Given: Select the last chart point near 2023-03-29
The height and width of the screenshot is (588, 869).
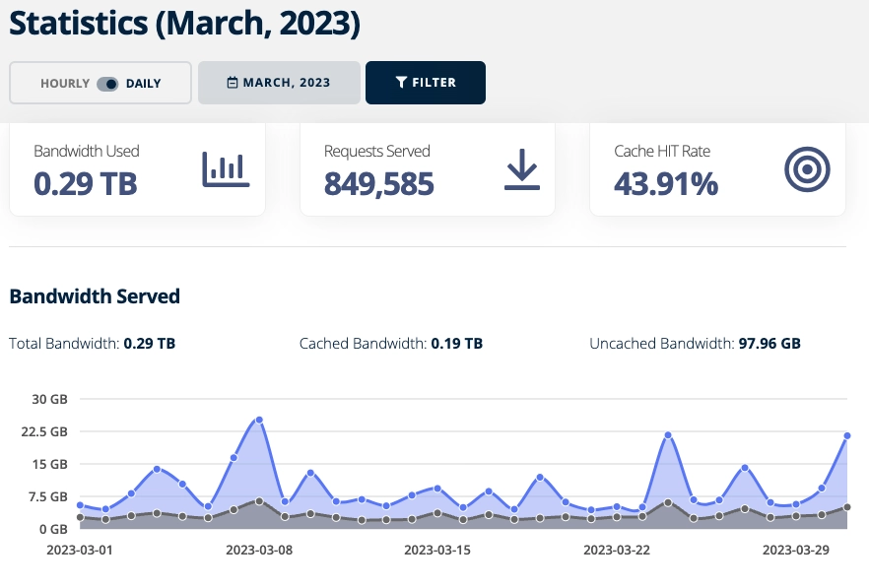Looking at the screenshot, I should 845,433.
